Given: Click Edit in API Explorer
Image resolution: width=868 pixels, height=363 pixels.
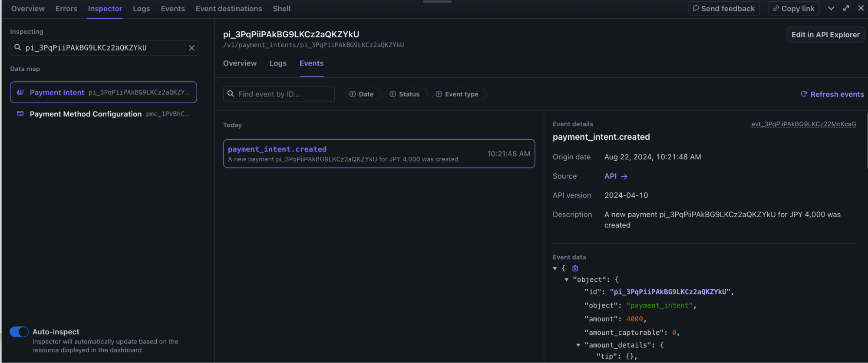Looking at the screenshot, I should (825, 35).
